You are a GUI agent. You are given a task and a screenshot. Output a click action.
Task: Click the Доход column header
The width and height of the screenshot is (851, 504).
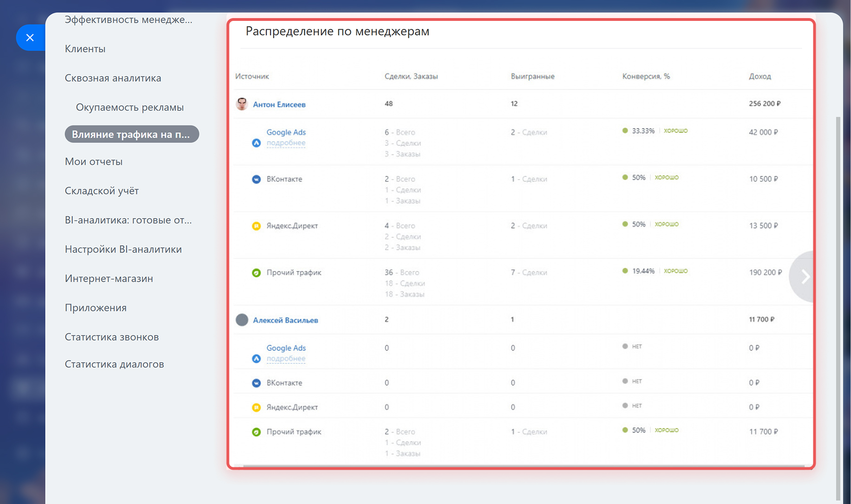(760, 76)
